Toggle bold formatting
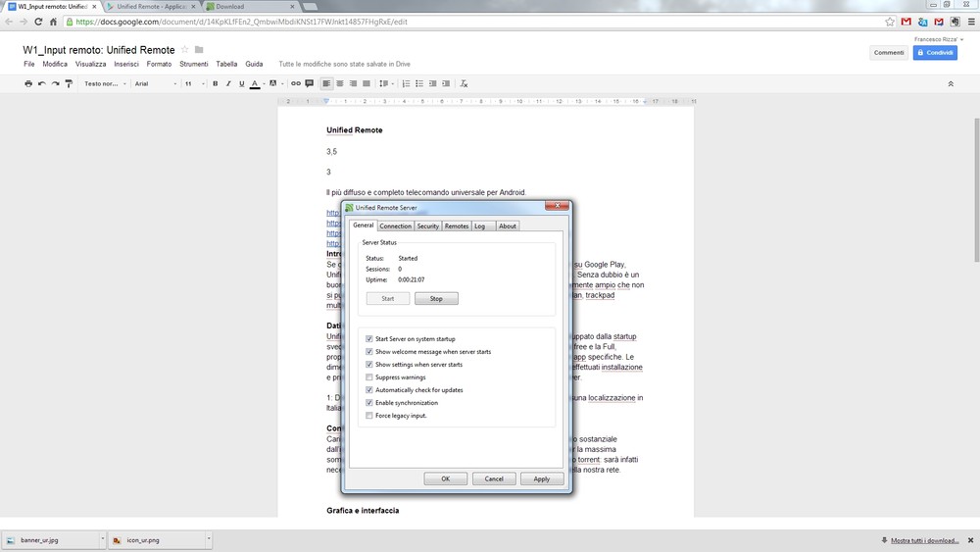 tap(216, 84)
